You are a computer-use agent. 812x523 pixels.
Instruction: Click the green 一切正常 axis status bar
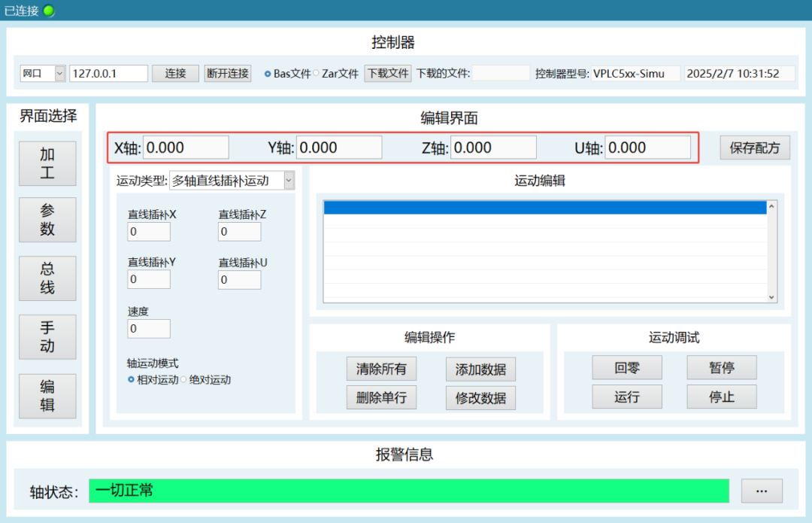pos(409,491)
